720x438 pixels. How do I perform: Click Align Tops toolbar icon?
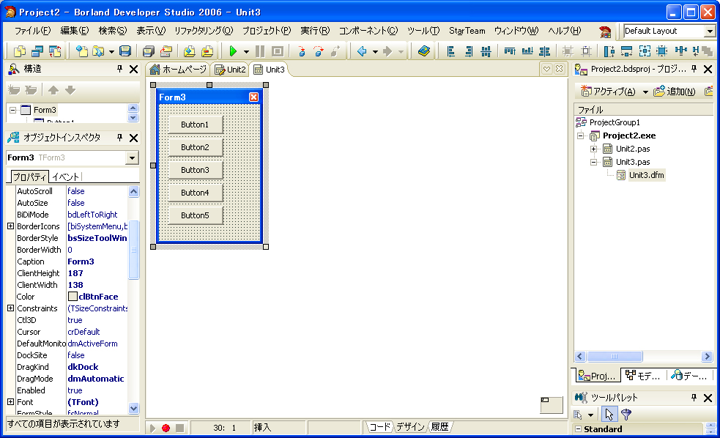coord(509,51)
